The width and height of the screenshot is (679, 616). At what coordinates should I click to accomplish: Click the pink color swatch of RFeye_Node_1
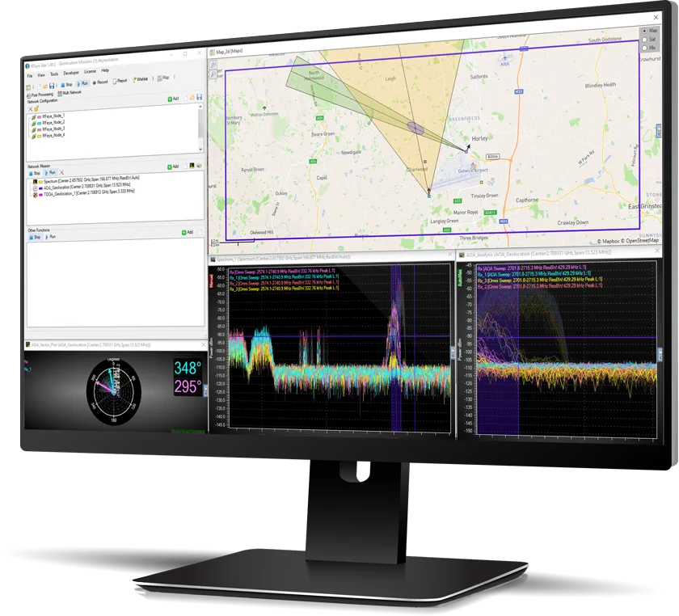click(39, 117)
